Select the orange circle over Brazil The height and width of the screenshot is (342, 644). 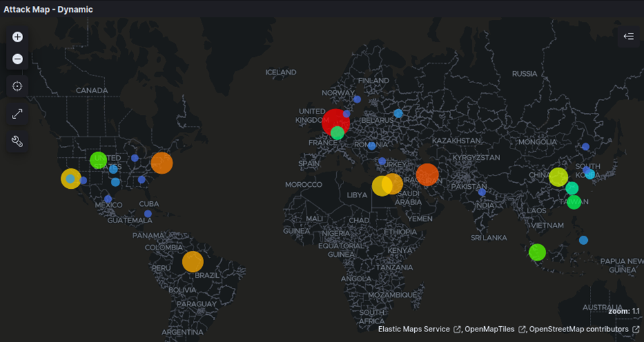tap(193, 261)
